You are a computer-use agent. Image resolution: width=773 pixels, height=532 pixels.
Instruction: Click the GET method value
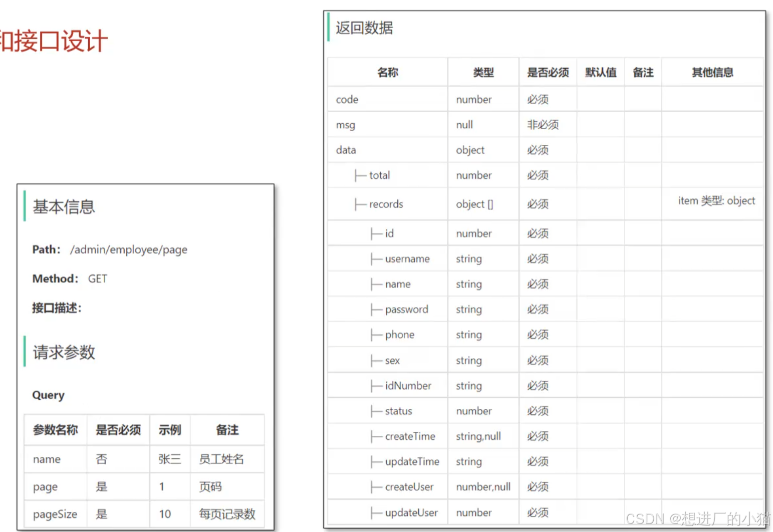pos(98,279)
